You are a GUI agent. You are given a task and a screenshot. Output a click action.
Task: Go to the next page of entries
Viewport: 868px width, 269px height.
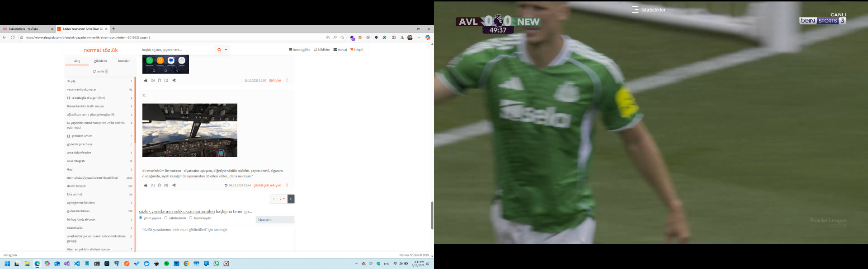pyautogui.click(x=291, y=199)
